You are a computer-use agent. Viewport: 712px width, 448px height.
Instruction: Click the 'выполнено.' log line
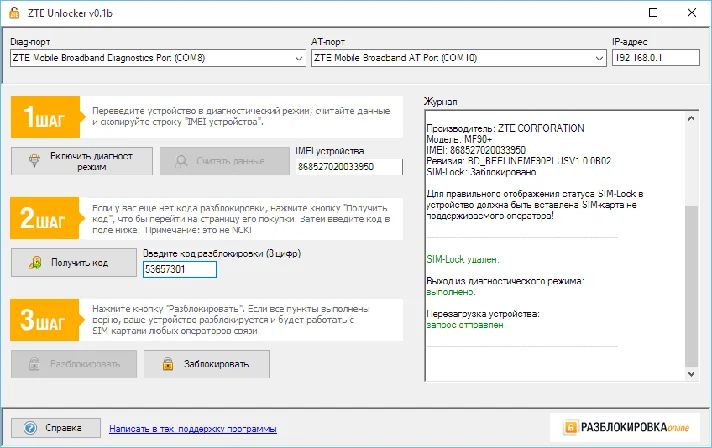pyautogui.click(x=451, y=292)
